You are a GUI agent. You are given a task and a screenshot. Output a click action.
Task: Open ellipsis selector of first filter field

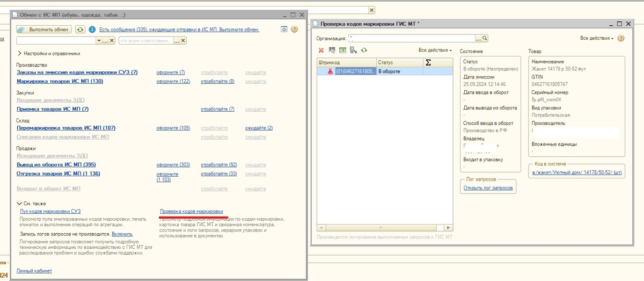point(105,40)
